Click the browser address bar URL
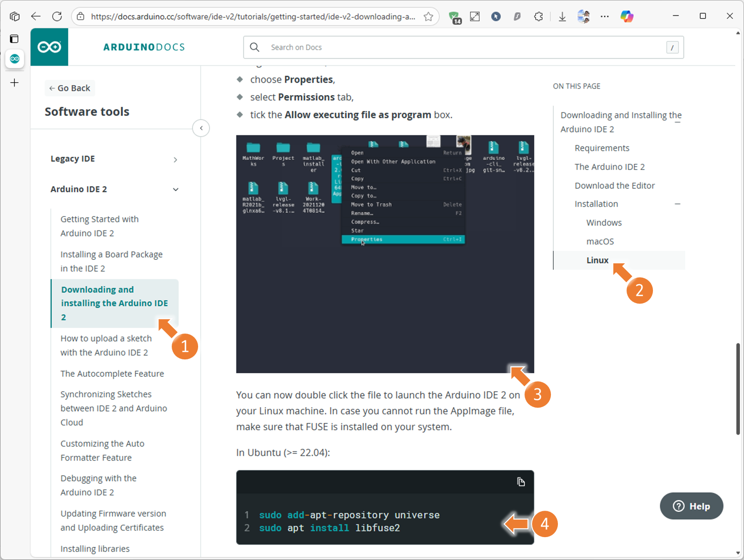Image resolution: width=744 pixels, height=560 pixels. click(253, 16)
